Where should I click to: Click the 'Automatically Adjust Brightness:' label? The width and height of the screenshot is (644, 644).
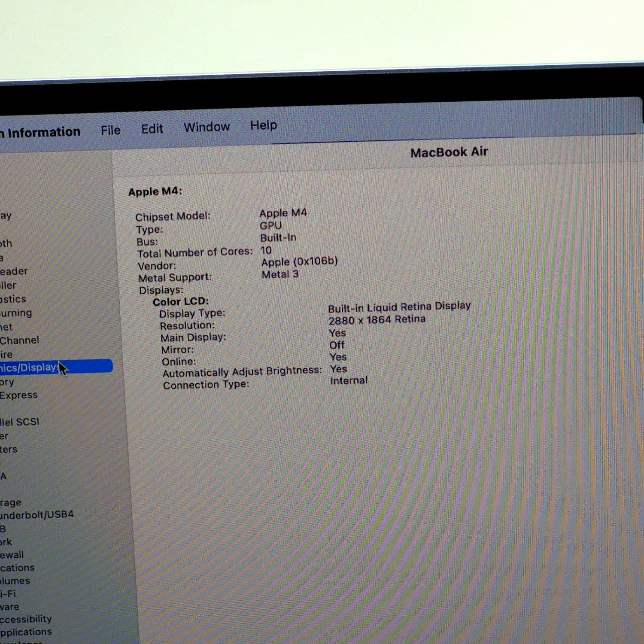pyautogui.click(x=242, y=372)
